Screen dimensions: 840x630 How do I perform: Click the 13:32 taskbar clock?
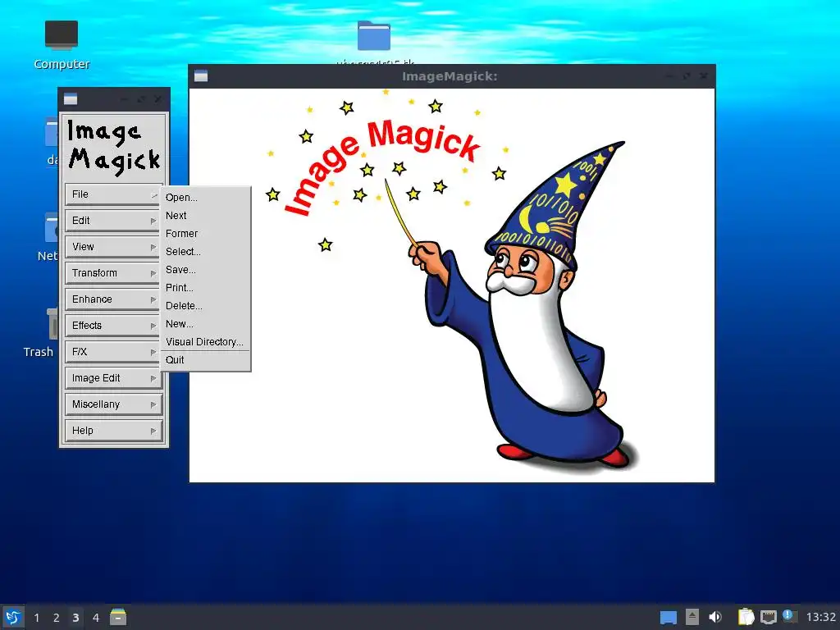pyautogui.click(x=820, y=617)
